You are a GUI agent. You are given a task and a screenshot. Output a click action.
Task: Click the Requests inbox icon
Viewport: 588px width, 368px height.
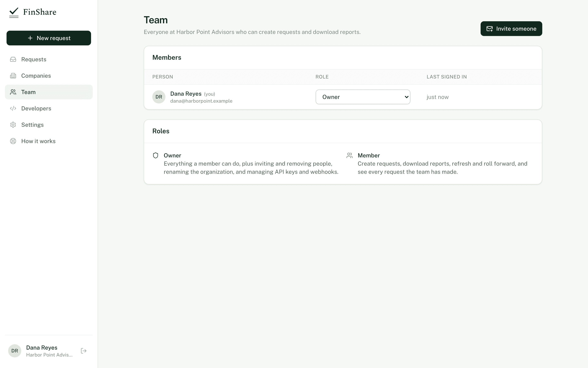[13, 59]
